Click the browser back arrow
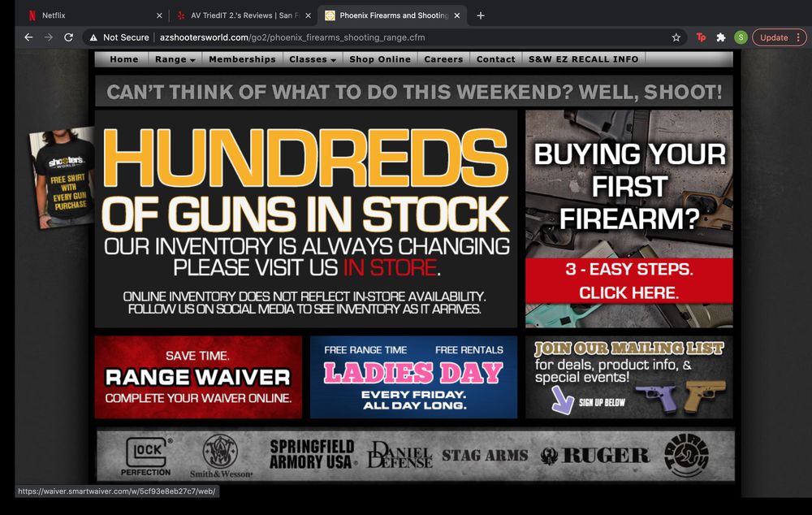Viewport: 812px width, 515px height. pyautogui.click(x=28, y=37)
